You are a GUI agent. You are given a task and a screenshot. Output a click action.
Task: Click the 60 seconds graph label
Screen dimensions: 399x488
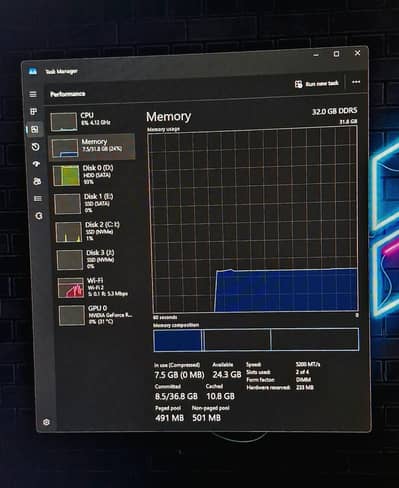[165, 317]
